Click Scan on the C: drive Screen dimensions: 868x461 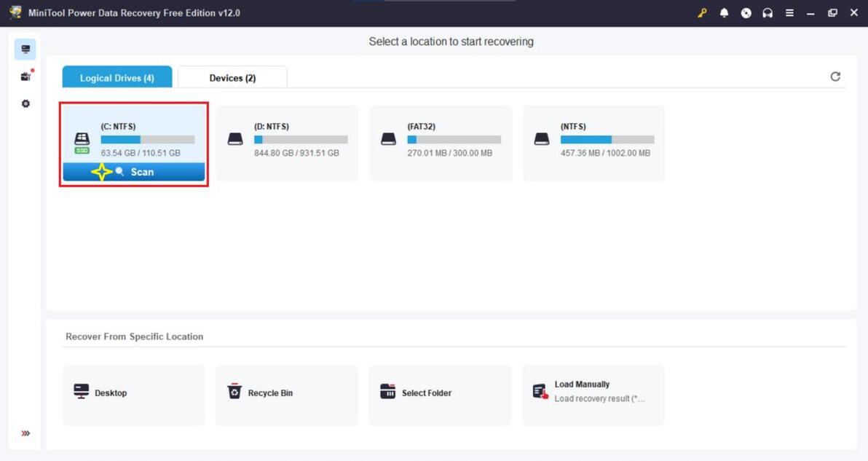point(134,172)
